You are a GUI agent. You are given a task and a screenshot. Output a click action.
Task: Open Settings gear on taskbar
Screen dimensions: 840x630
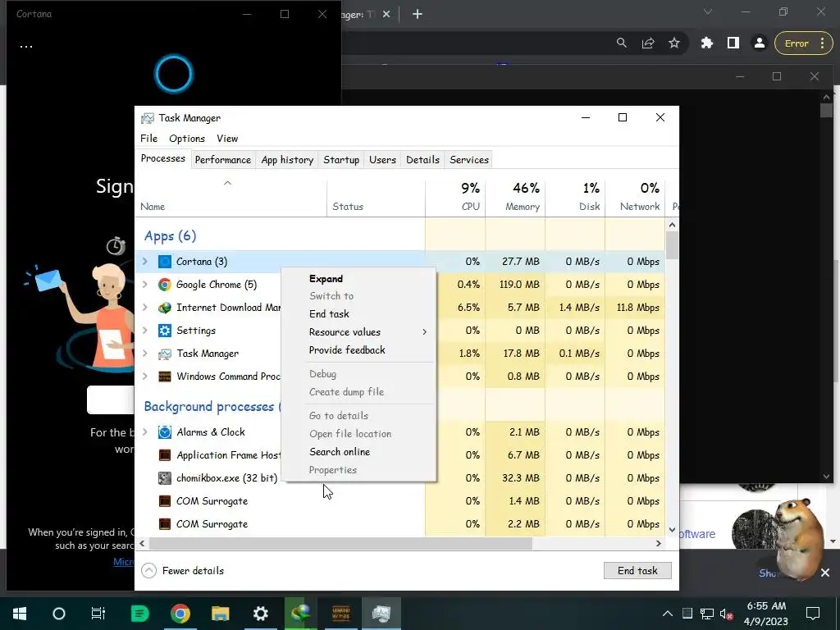(260, 614)
